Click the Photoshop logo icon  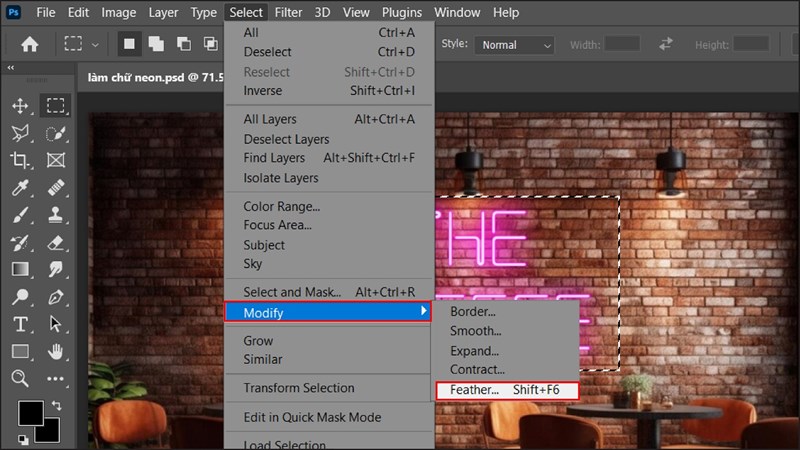point(13,12)
